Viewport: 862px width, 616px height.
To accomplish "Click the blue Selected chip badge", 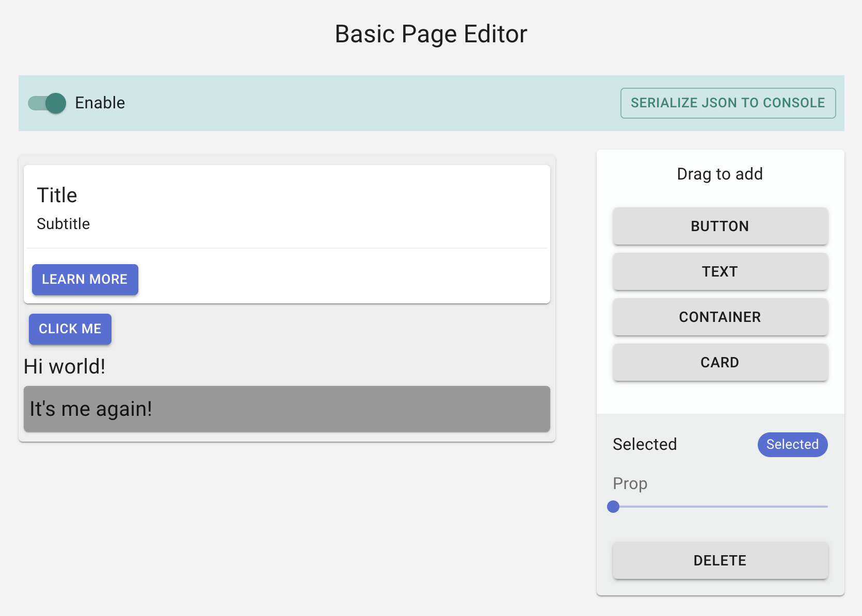I will point(792,445).
